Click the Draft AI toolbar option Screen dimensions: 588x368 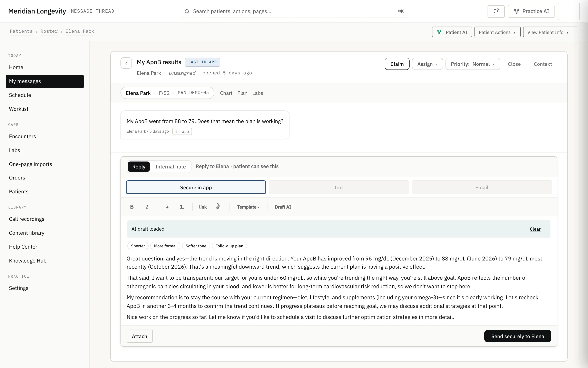(x=283, y=207)
